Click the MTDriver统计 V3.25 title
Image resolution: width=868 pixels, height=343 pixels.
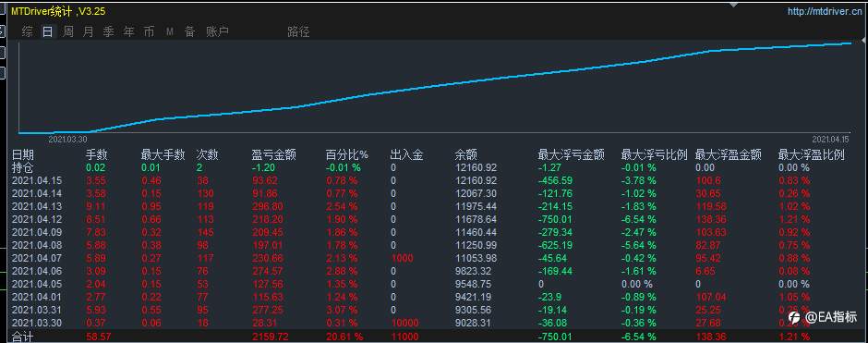click(58, 11)
